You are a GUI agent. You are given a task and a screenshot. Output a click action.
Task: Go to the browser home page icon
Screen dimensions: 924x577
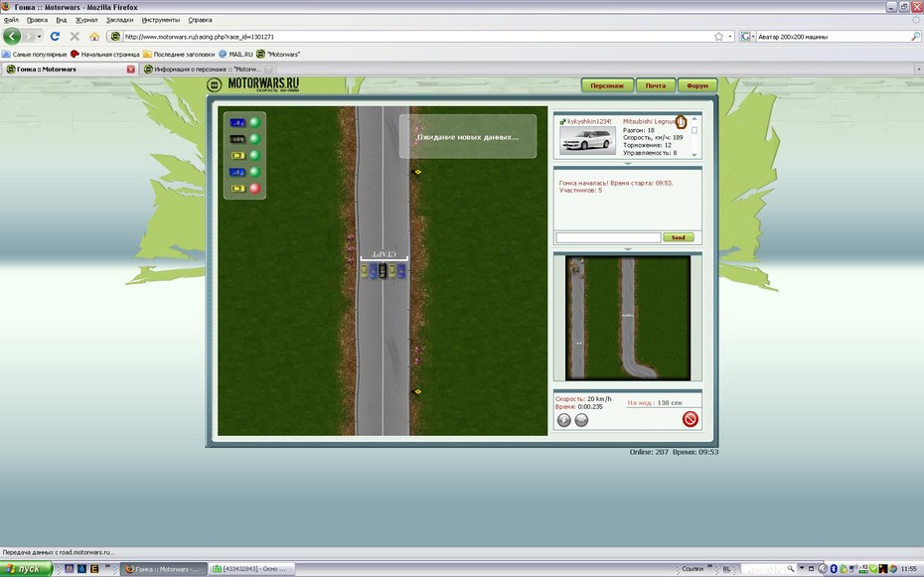[94, 37]
